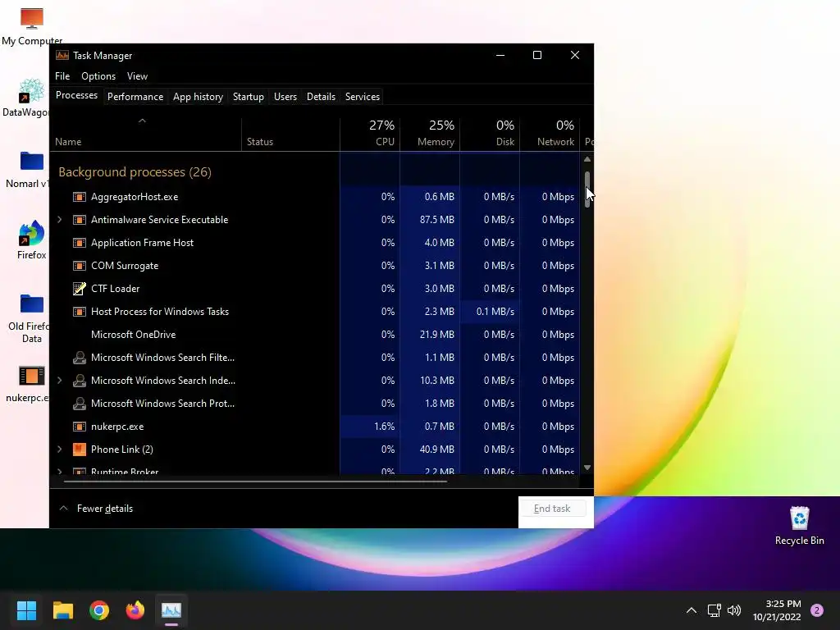Image resolution: width=840 pixels, height=630 pixels.
Task: Click Task Manager taskbar icon
Action: [171, 610]
